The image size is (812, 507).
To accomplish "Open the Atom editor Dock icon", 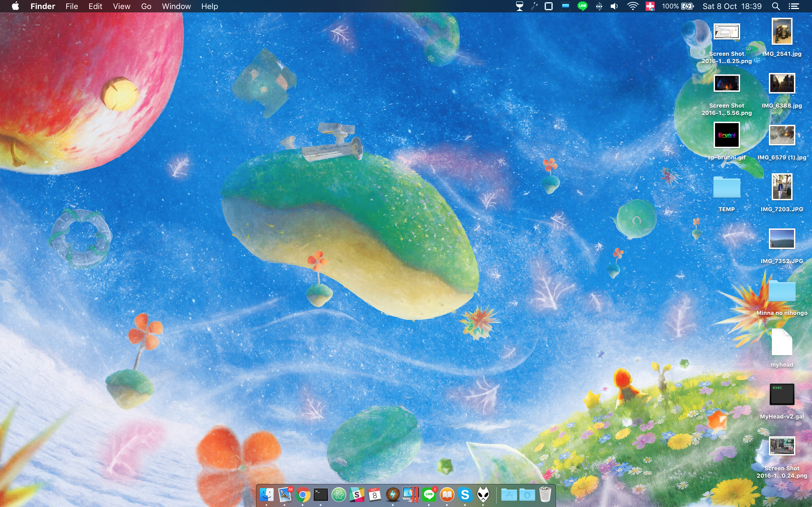I will [x=339, y=495].
